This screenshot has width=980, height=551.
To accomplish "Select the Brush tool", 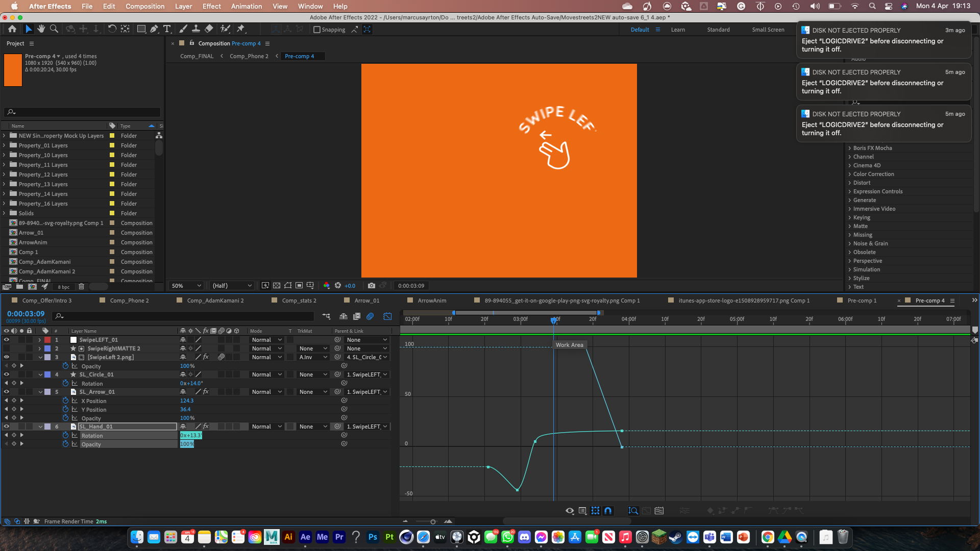I will 183,29.
